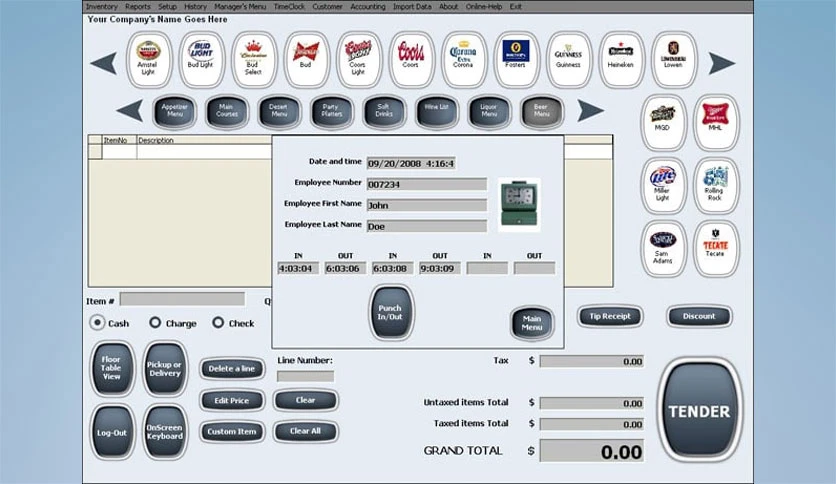Screen dimensions: 836x484
Task: Select the Corona Extra beer icon
Action: point(463,59)
